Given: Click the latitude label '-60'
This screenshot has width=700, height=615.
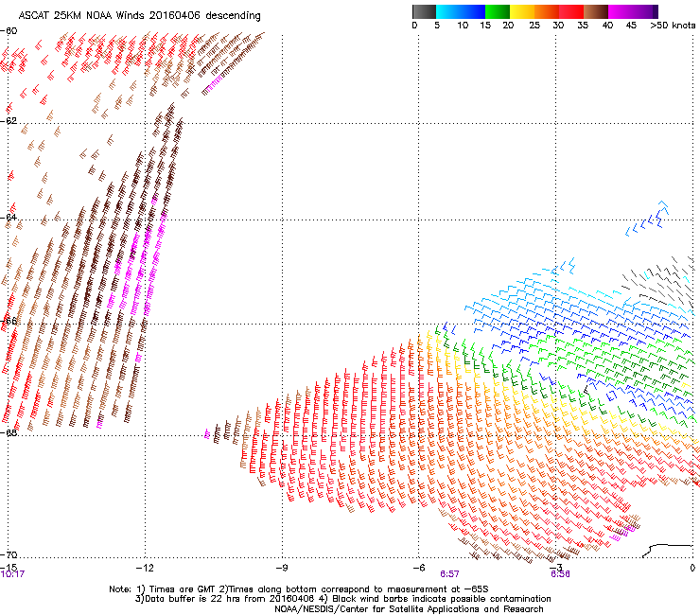Looking at the screenshot, I should click(x=9, y=31).
